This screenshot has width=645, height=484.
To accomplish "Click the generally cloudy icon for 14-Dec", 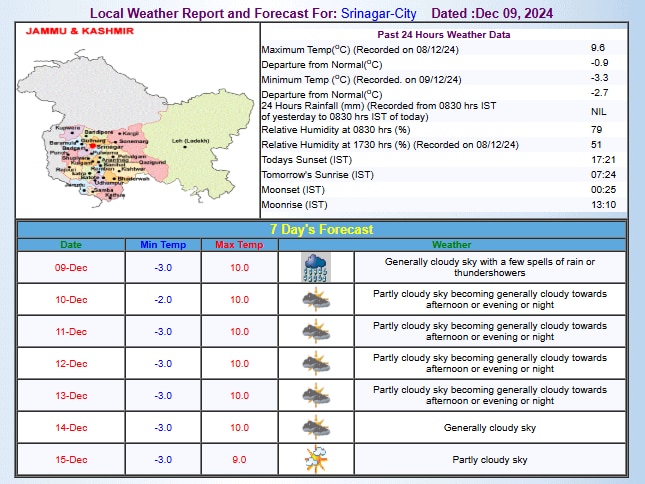I will [317, 428].
